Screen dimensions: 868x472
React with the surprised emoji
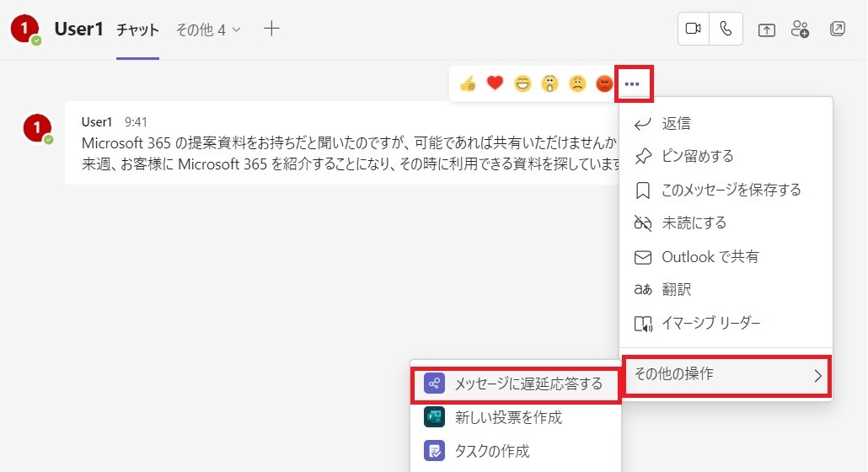(x=549, y=84)
